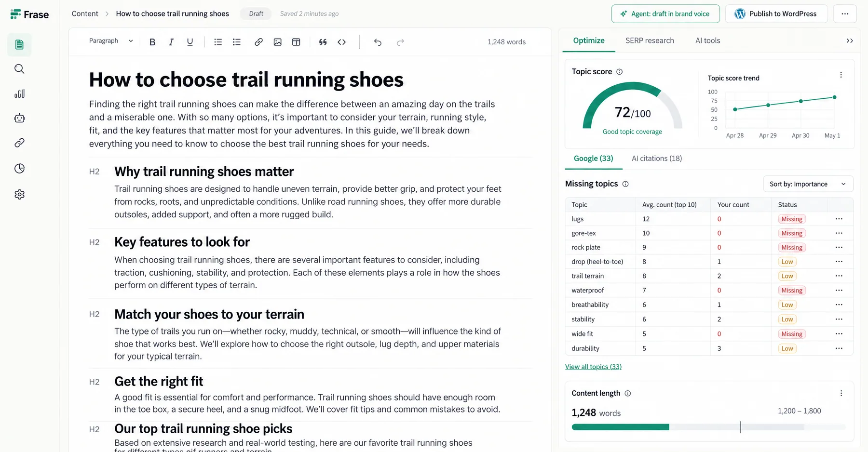Click Agent: draft in brand voice button
868x452 pixels.
665,14
